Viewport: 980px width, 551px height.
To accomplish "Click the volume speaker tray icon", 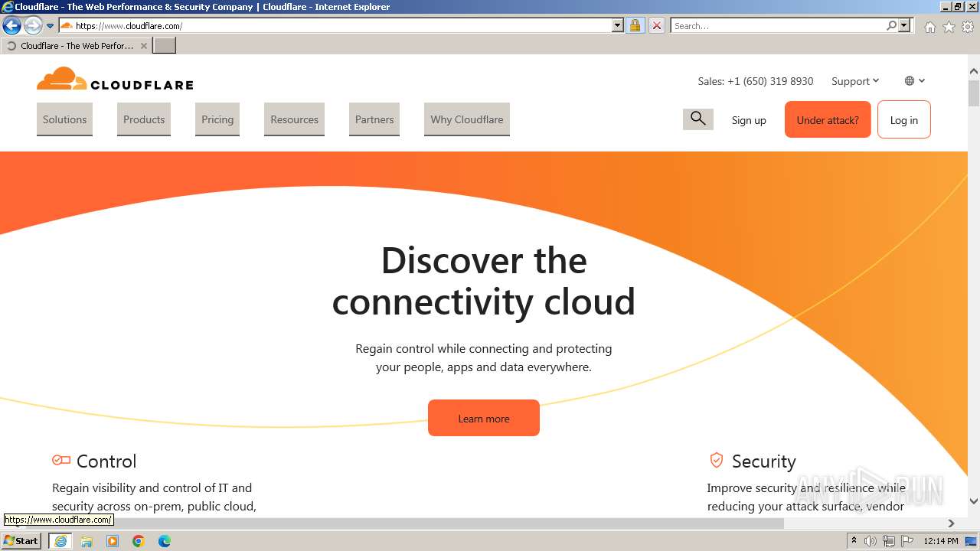I will [871, 541].
